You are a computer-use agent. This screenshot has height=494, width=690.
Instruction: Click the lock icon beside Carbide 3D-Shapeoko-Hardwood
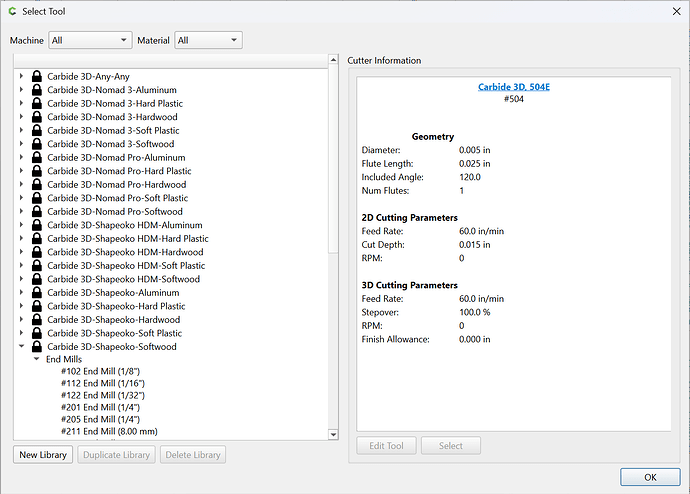point(37,319)
